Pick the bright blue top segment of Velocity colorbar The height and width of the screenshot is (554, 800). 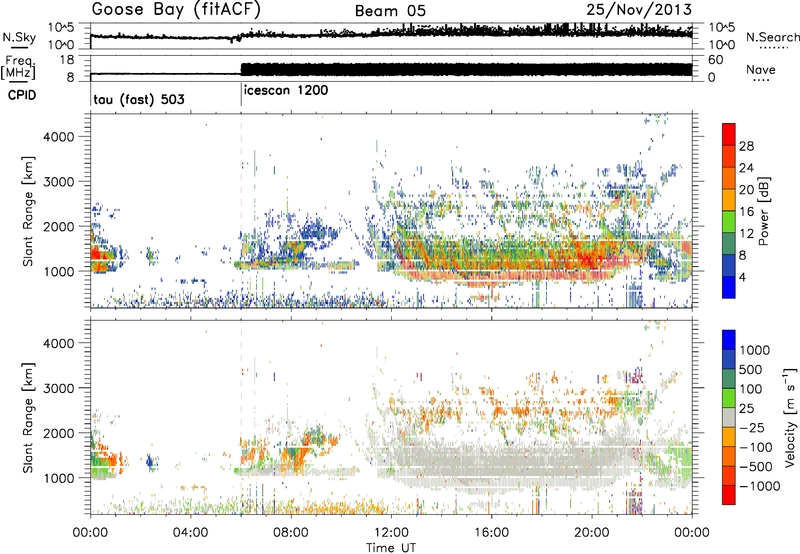click(729, 339)
